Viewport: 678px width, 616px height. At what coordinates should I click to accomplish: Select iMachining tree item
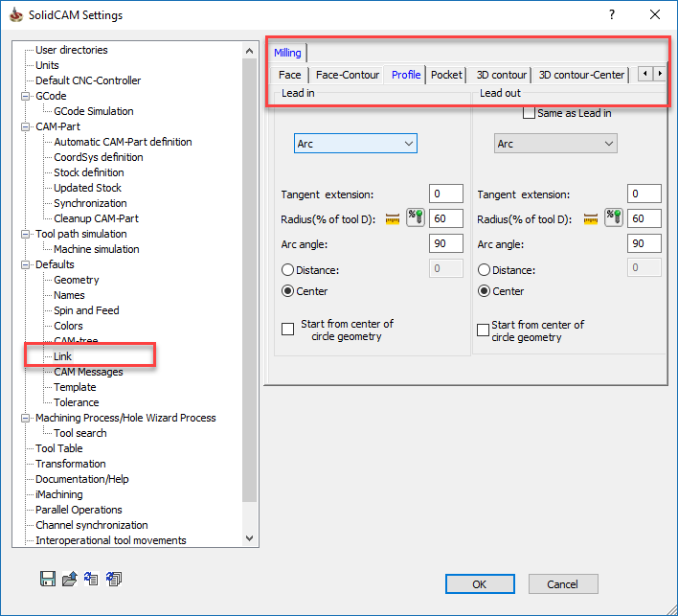click(x=58, y=494)
